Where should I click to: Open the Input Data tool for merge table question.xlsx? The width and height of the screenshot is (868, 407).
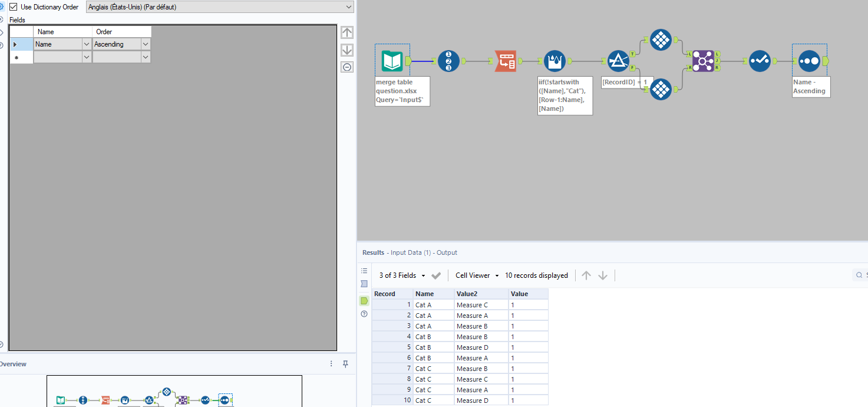392,60
